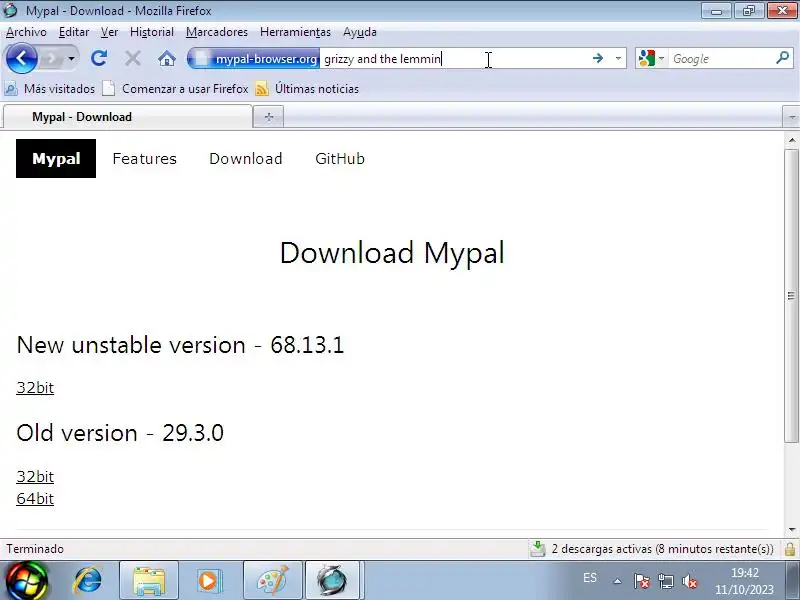Click the '2 descargas activas' status text

[663, 549]
